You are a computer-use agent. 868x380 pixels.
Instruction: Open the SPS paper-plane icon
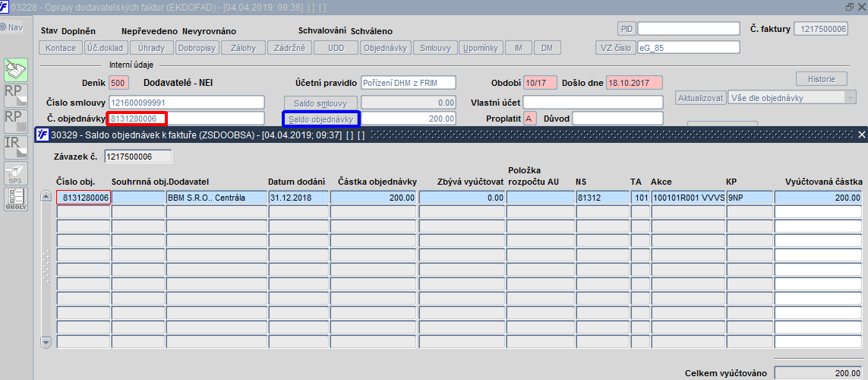point(16,173)
